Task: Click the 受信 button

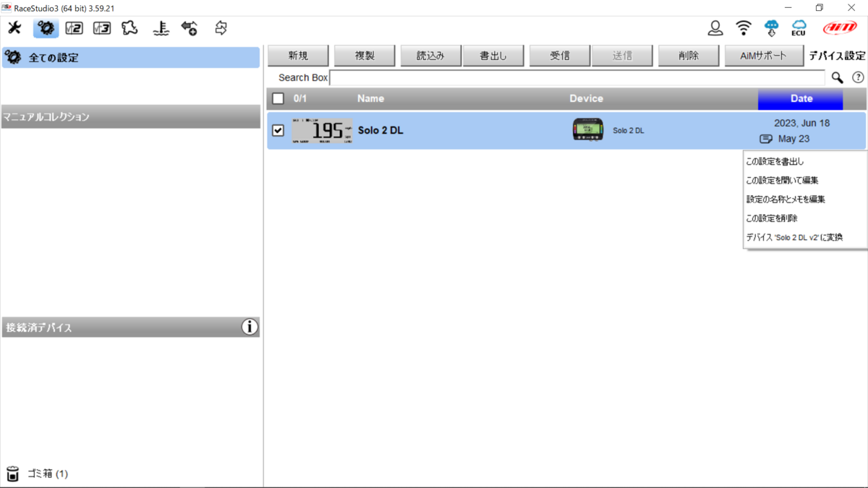Action: pos(560,56)
